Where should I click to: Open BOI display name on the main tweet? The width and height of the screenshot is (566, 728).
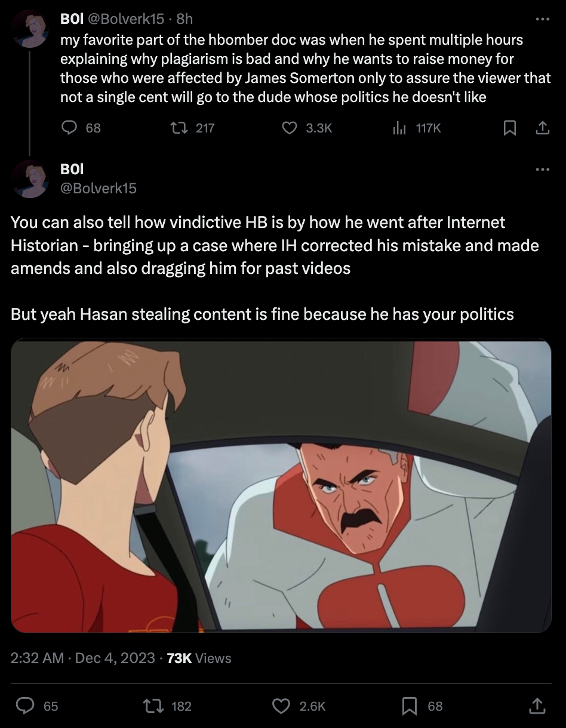pos(72,170)
